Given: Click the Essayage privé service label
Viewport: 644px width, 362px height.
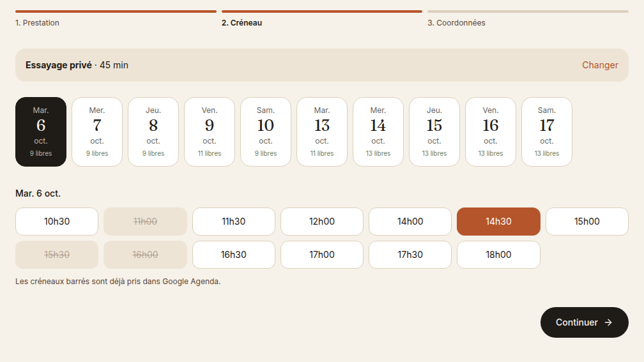Looking at the screenshot, I should coord(58,65).
